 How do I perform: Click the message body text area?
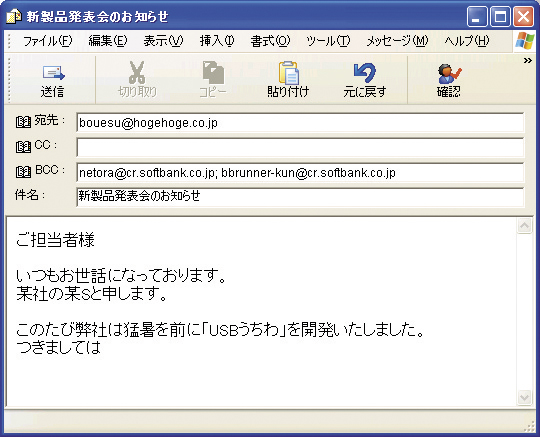click(261, 312)
